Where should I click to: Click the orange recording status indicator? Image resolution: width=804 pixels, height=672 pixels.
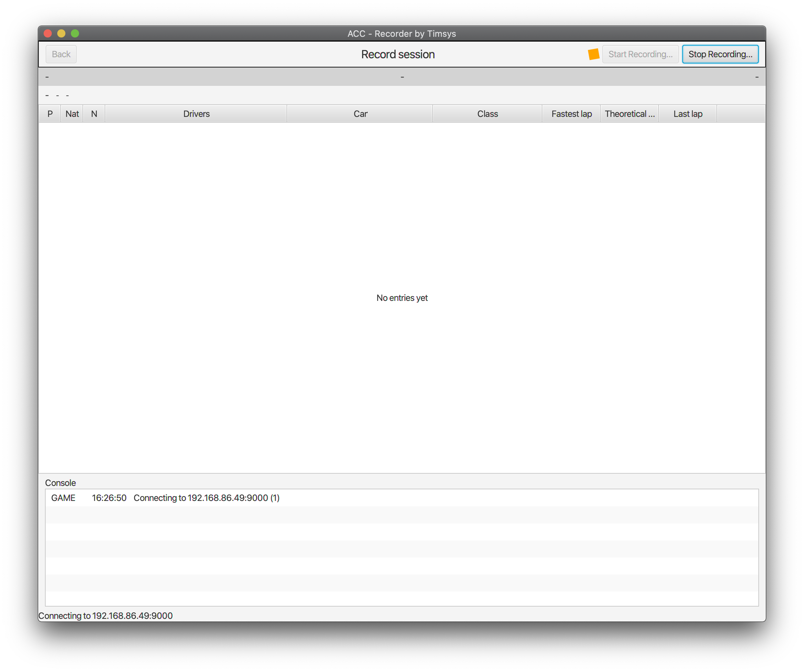click(x=593, y=54)
